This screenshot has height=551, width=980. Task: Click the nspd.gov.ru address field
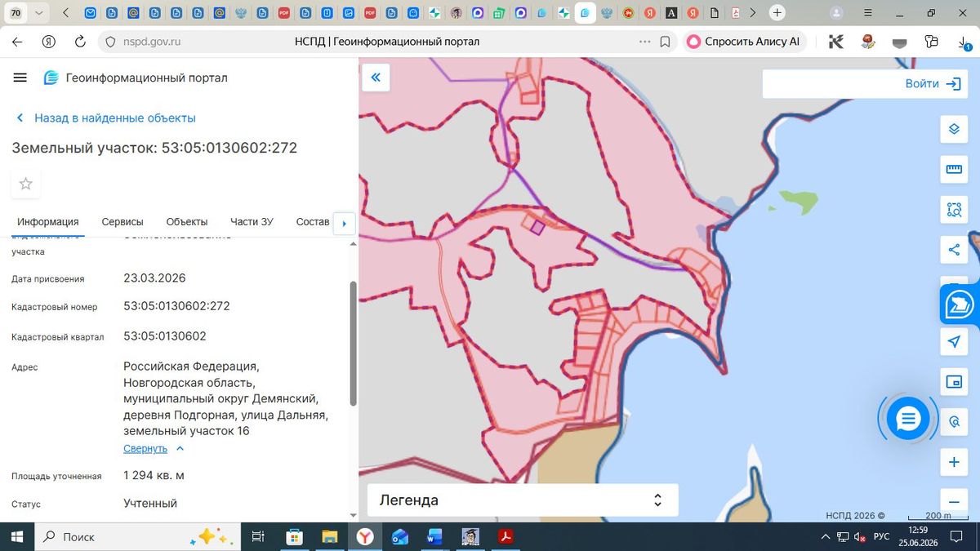pos(153,42)
